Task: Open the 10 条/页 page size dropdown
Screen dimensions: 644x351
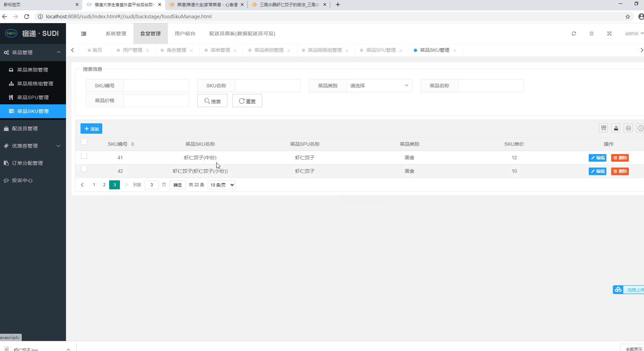Action: (221, 185)
